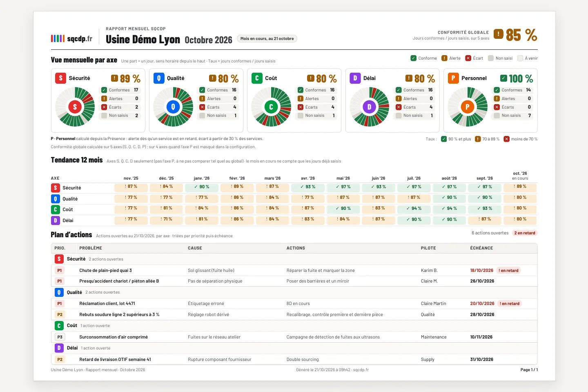The width and height of the screenshot is (588, 392).
Task: Click the Qualité Écarts count row
Action: tap(218, 107)
